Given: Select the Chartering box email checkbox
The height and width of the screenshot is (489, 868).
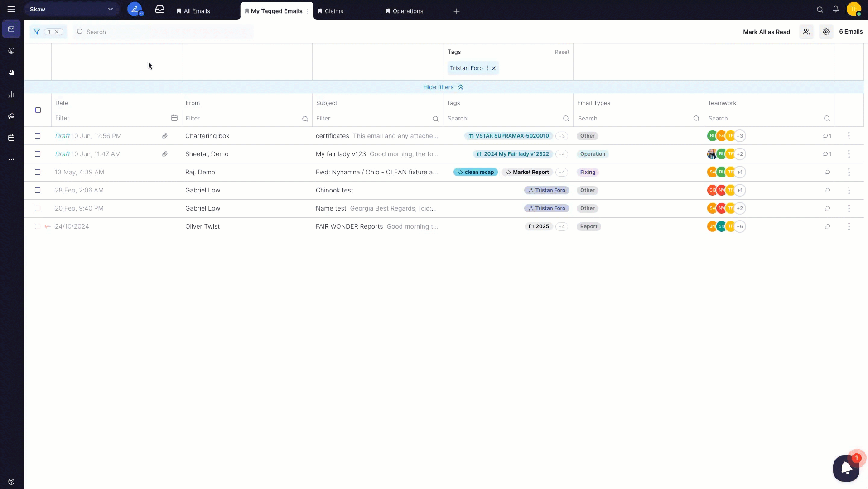Looking at the screenshot, I should tap(38, 136).
